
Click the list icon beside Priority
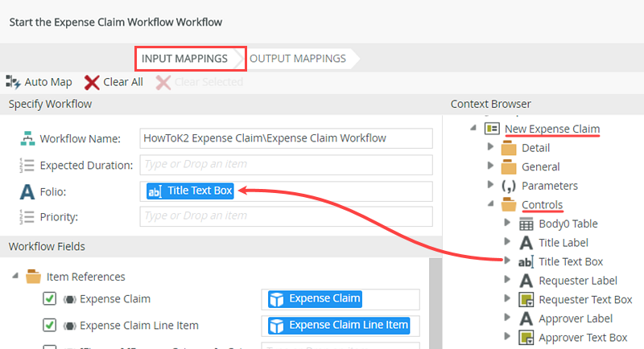(27, 216)
